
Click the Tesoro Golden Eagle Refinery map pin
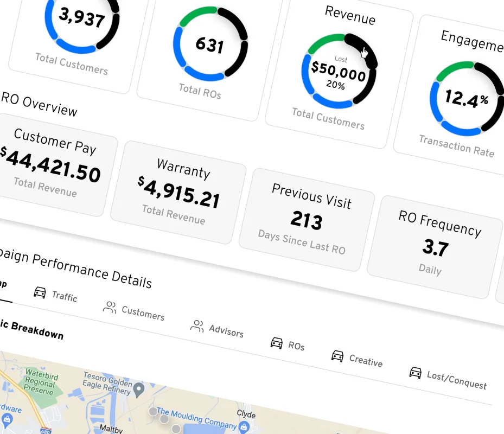pyautogui.click(x=139, y=390)
